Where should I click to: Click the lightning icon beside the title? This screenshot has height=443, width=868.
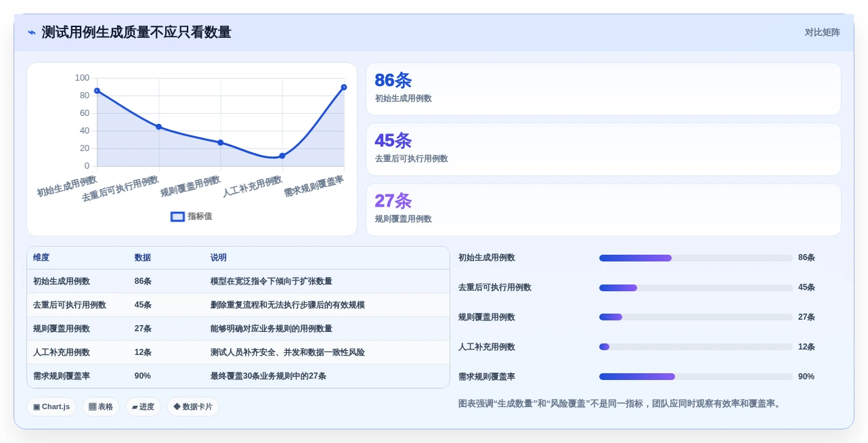point(32,33)
